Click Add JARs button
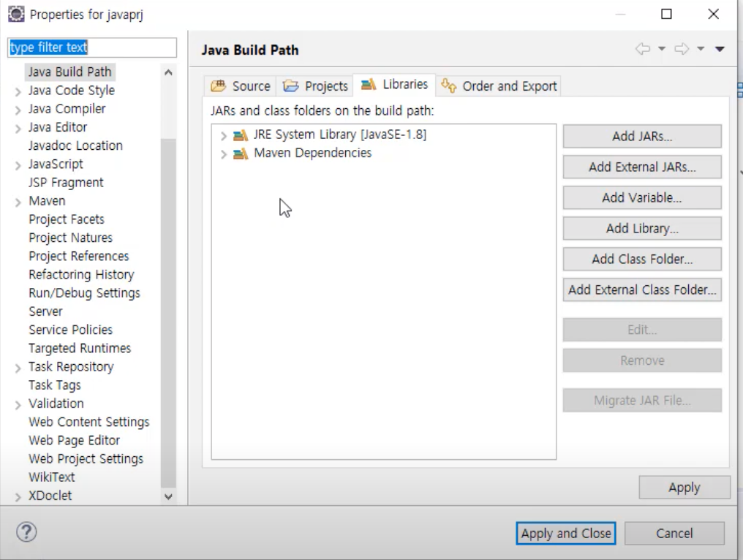Viewport: 743px width, 560px height. (x=642, y=137)
